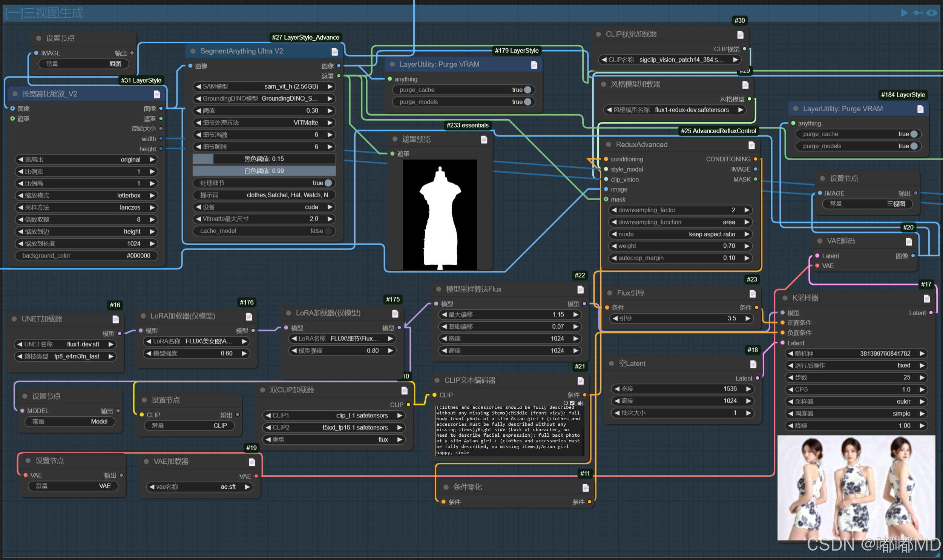Open CLIP名称 sigclip_vision selector
This screenshot has height=560, width=943.
(669, 60)
